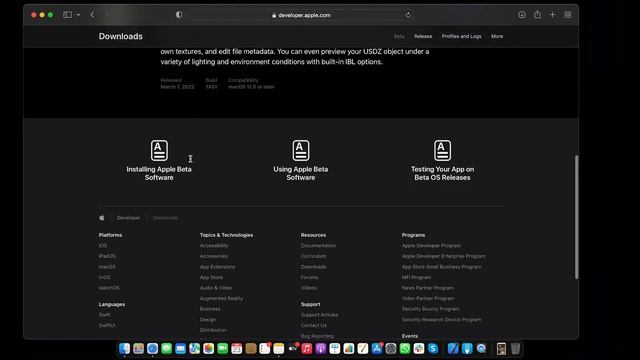This screenshot has height=360, width=640.
Task: Open the Security Bounty Program link
Action: pos(430,309)
